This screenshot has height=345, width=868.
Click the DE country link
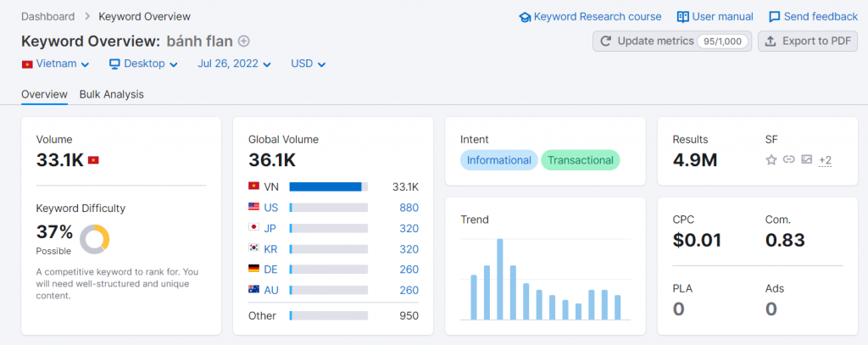click(x=270, y=270)
